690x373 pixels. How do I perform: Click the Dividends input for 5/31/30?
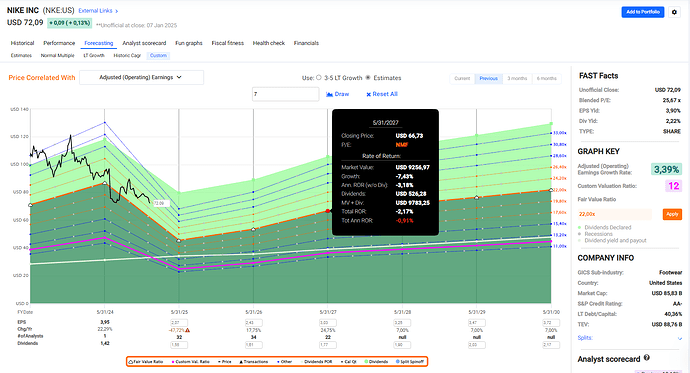click(551, 345)
